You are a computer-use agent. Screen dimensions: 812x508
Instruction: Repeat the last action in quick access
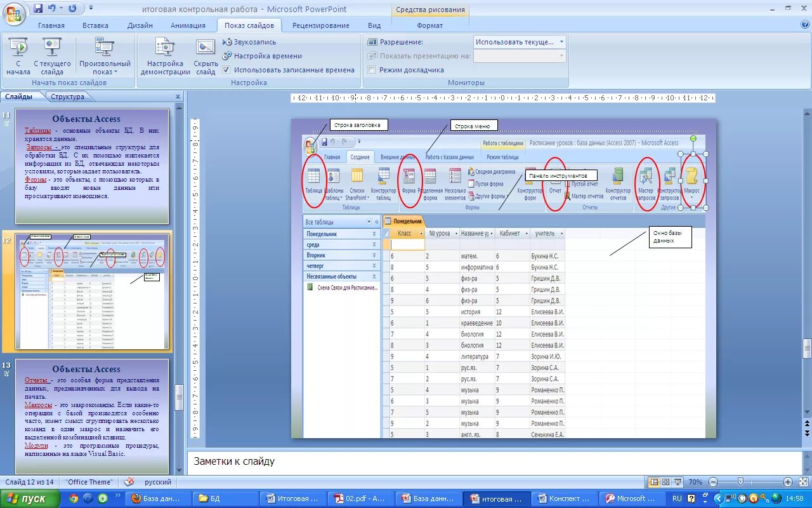click(72, 8)
